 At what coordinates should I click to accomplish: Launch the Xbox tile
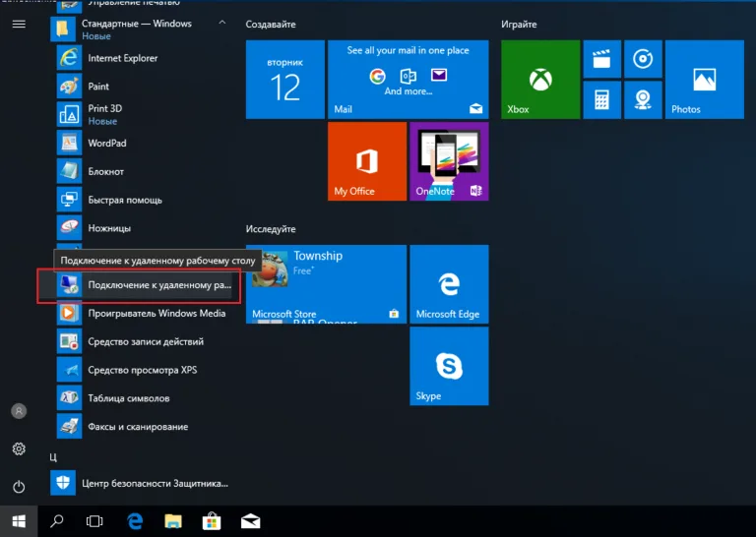540,80
